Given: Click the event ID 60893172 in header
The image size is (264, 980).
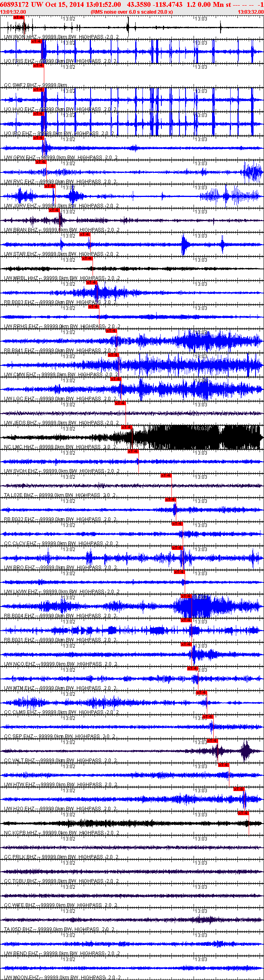Looking at the screenshot, I should (14, 4).
